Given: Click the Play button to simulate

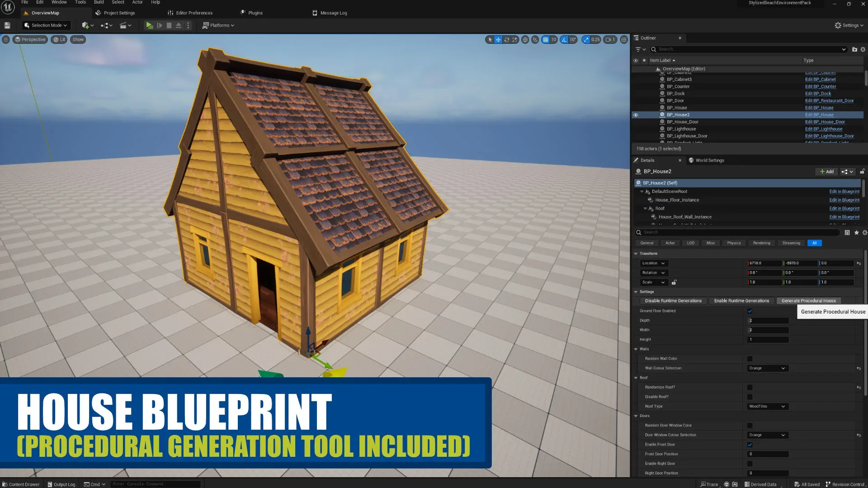Looking at the screenshot, I should (x=149, y=25).
